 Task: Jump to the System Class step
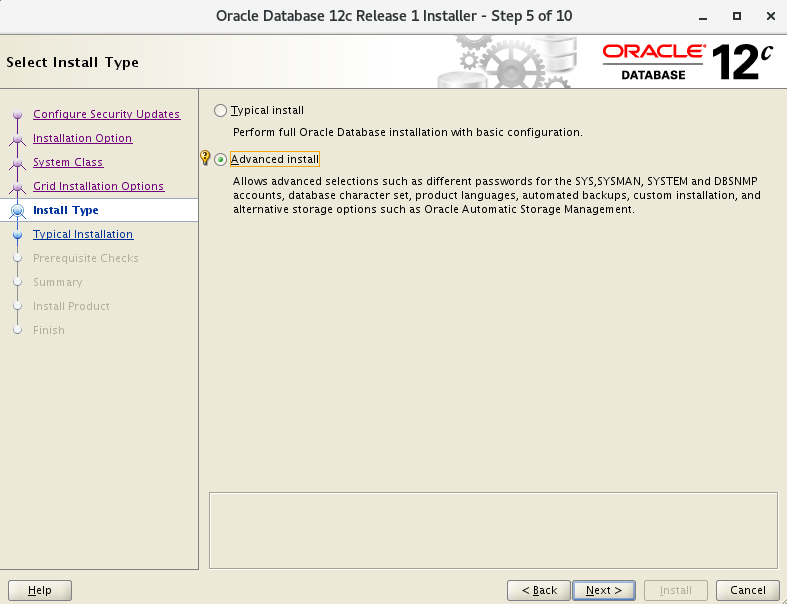point(68,162)
